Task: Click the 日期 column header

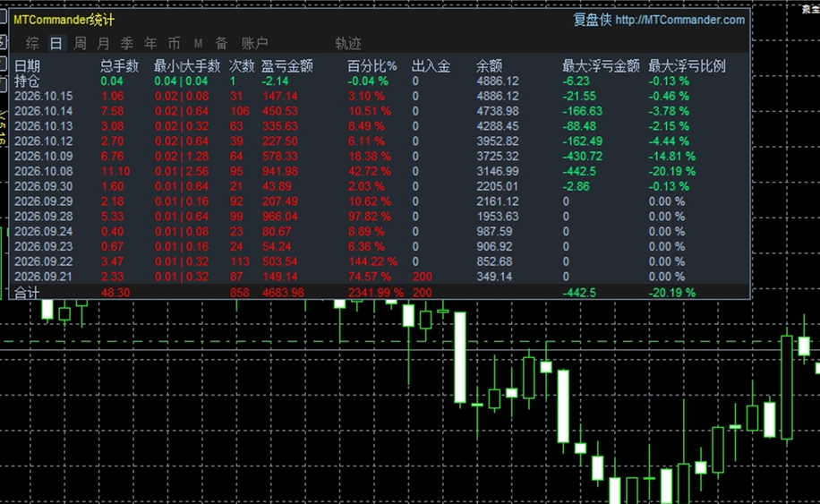Action: [x=27, y=66]
